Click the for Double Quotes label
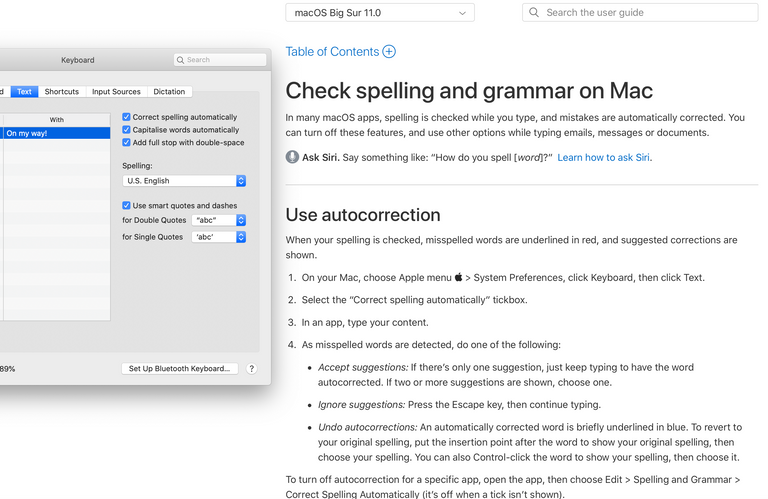 (154, 220)
